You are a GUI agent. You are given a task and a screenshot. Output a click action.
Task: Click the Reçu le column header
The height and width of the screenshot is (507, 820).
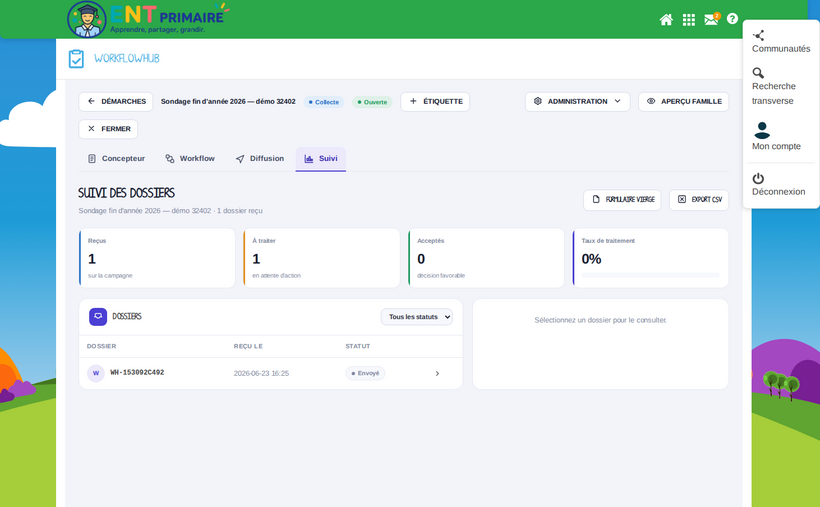248,346
